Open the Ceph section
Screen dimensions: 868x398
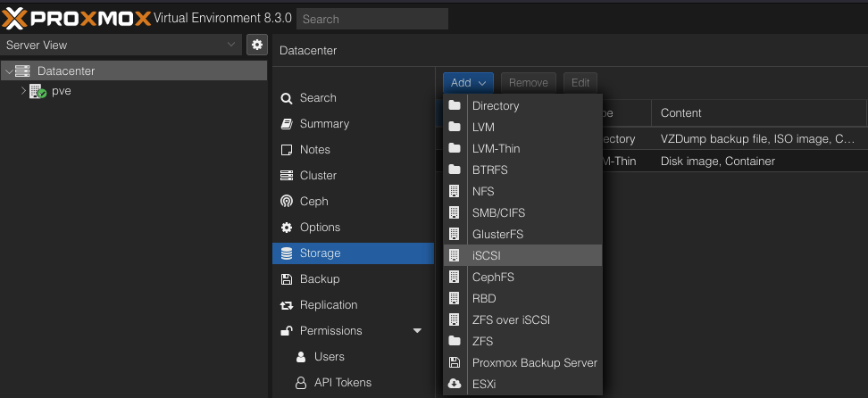353,202
